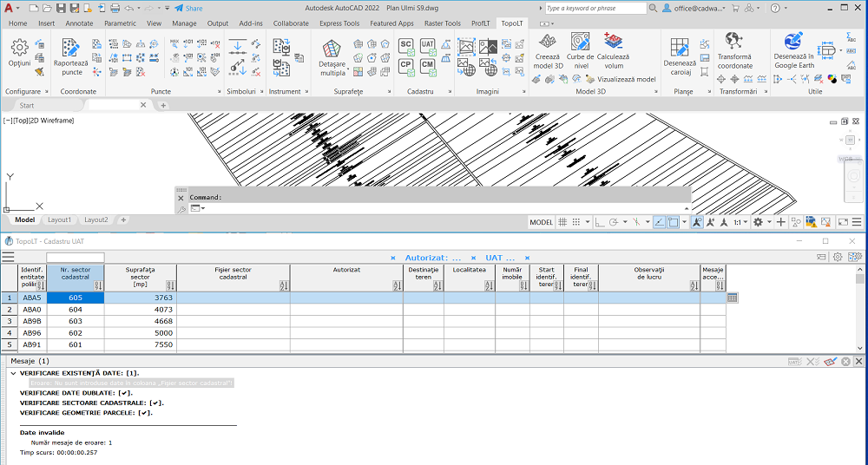Open the TopoLT hamburger menu

8,257
